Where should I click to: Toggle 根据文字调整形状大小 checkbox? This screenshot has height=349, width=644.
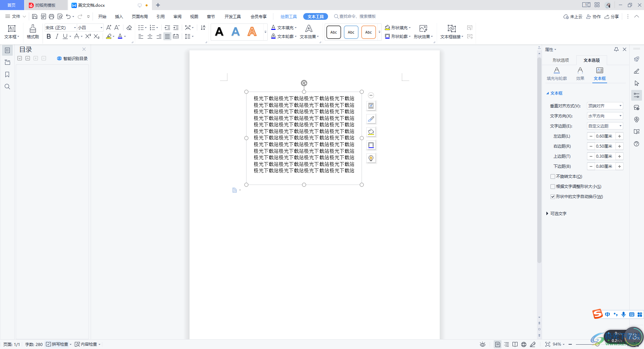(553, 187)
